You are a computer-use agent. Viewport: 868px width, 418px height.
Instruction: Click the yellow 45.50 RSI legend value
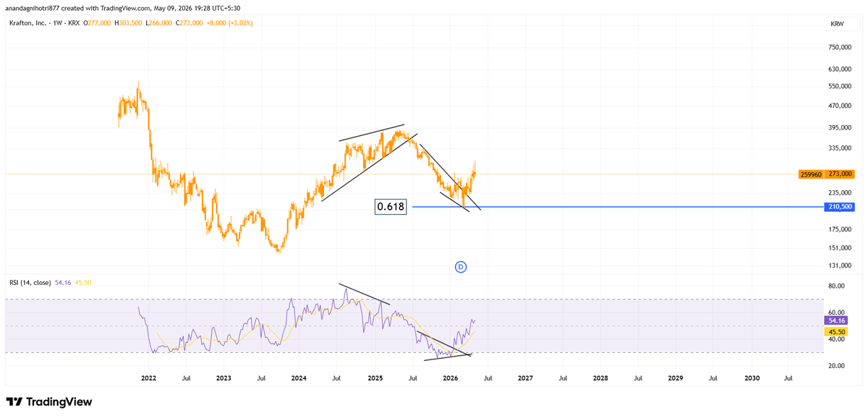pos(82,282)
